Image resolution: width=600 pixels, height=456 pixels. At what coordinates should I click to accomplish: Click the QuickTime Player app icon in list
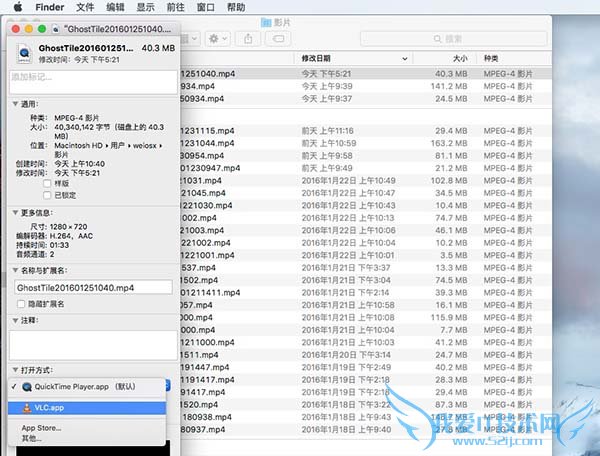click(26, 386)
